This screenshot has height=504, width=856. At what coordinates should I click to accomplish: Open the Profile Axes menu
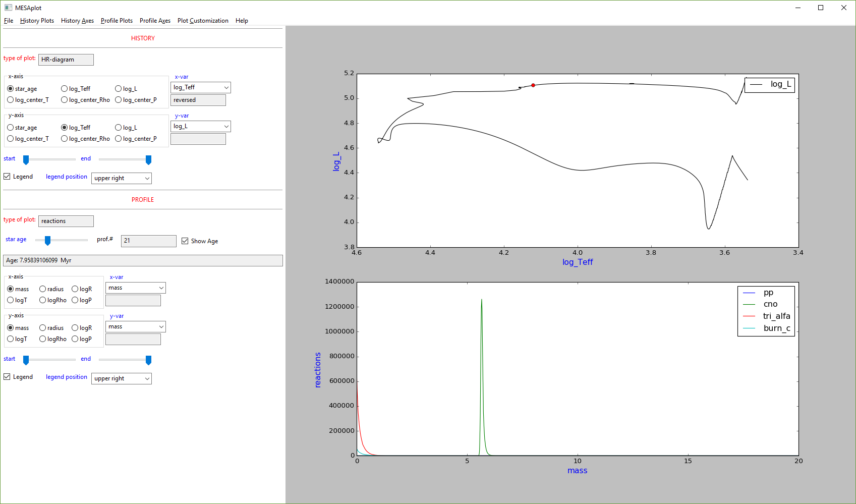(x=155, y=21)
